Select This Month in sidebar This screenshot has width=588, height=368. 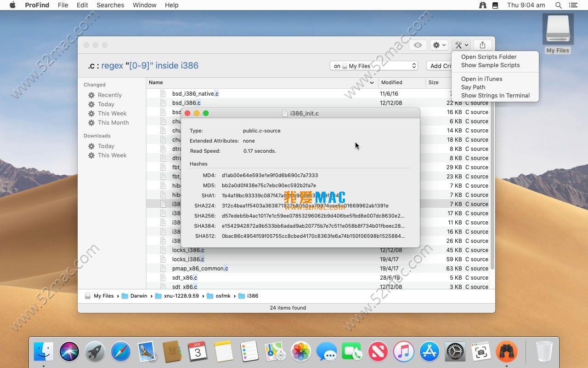[x=113, y=122]
